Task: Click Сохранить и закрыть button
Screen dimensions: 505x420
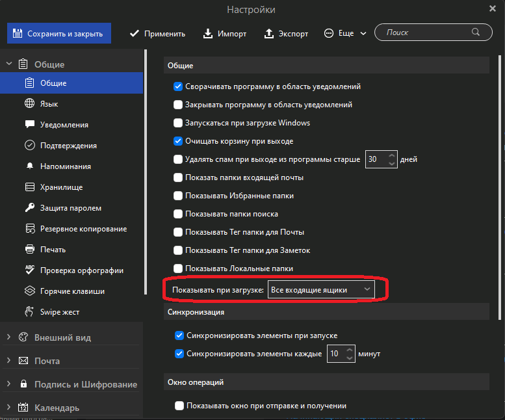Action: 59,33
